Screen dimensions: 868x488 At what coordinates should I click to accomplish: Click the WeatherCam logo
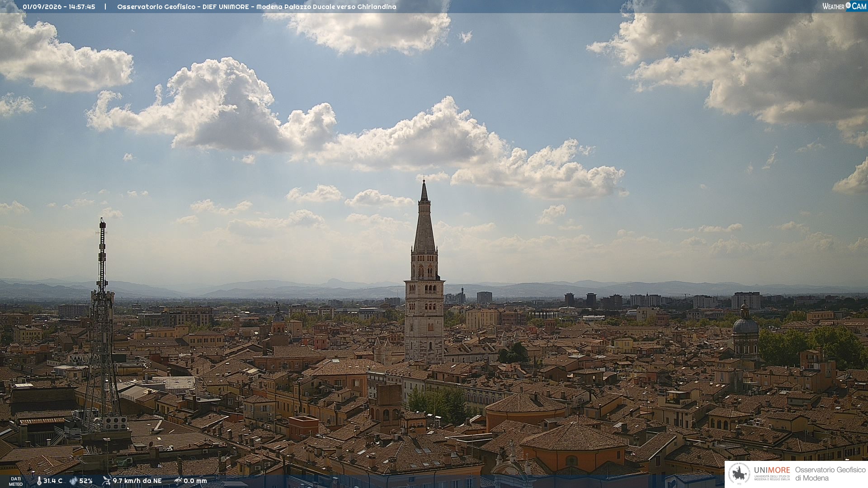point(844,6)
